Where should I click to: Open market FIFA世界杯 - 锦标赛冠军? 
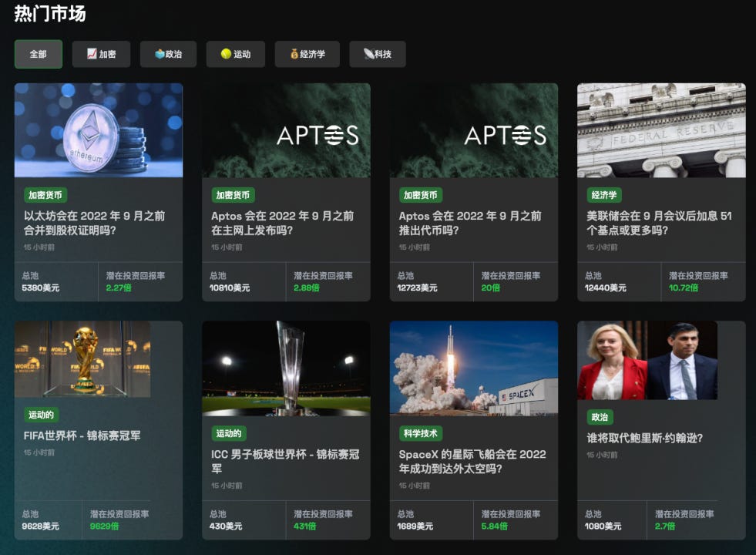82,436
